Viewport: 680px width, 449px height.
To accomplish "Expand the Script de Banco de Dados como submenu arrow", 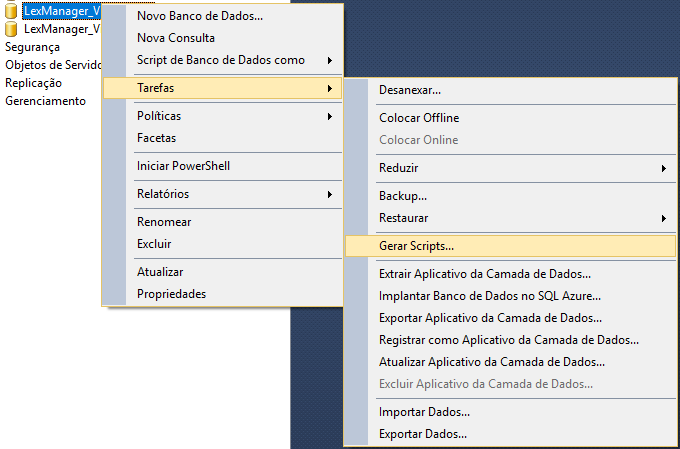I will (330, 60).
